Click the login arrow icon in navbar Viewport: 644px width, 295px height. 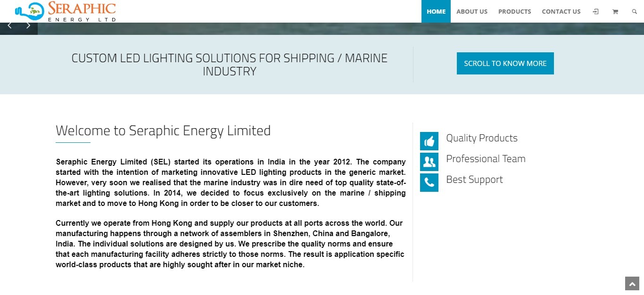tap(596, 11)
